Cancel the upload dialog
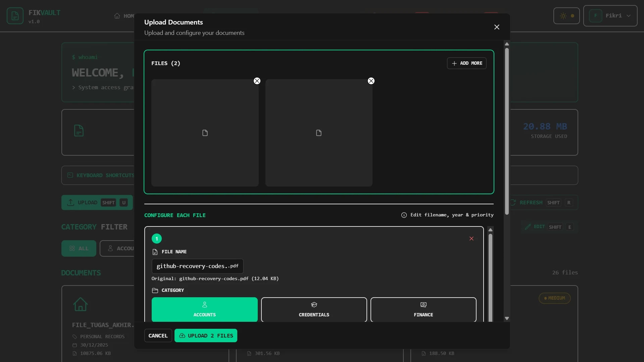This screenshot has width=644, height=362. 158,335
